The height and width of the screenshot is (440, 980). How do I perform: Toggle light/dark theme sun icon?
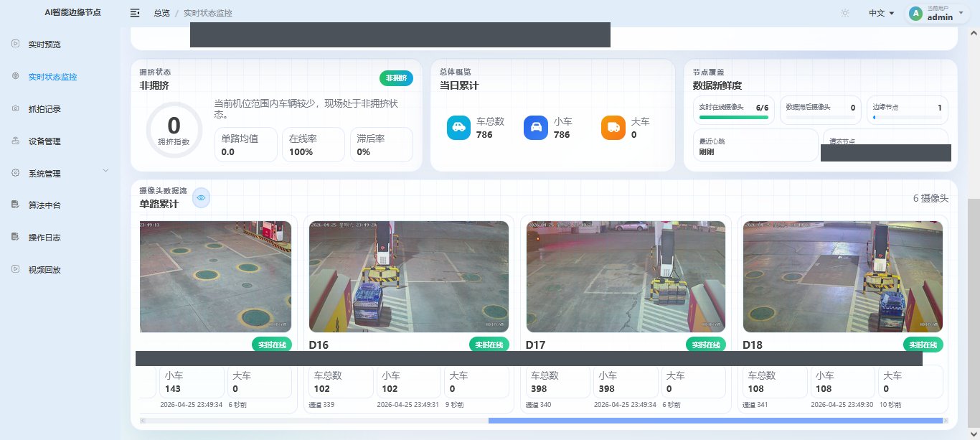pyautogui.click(x=845, y=13)
